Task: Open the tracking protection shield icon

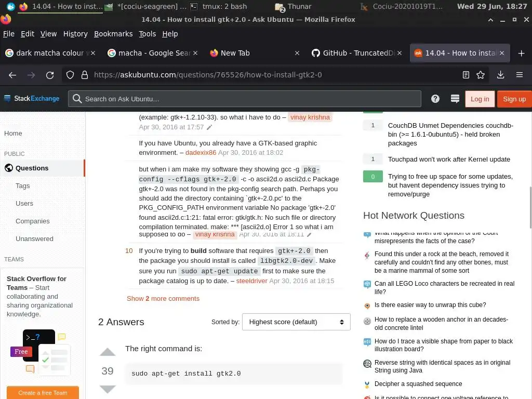Action: pyautogui.click(x=70, y=75)
